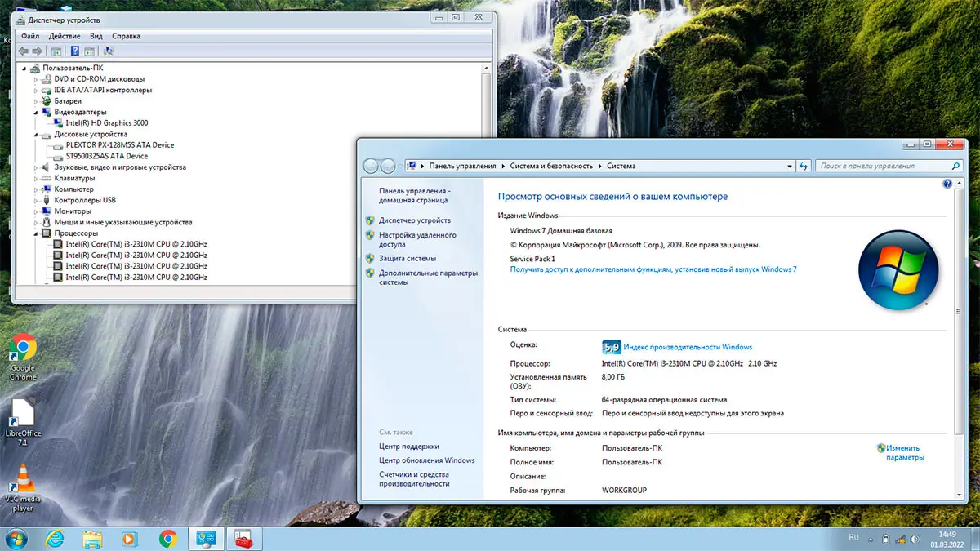
Task: Select ST9500325AS ATA Device
Action: click(x=106, y=156)
